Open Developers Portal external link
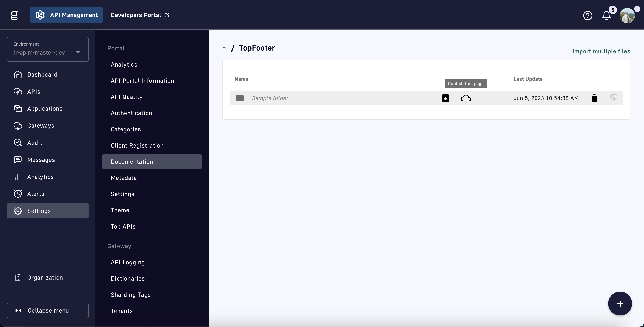Viewport: 644px width, 327px height. click(x=140, y=15)
